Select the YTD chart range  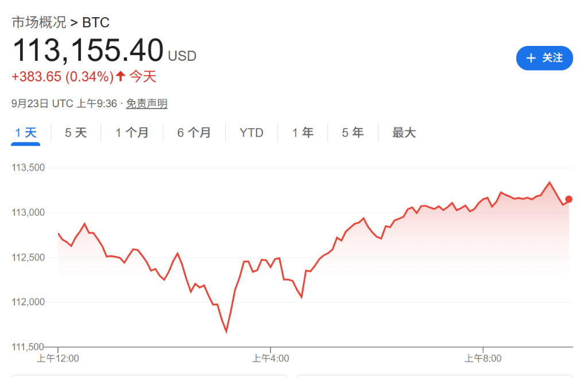[252, 133]
